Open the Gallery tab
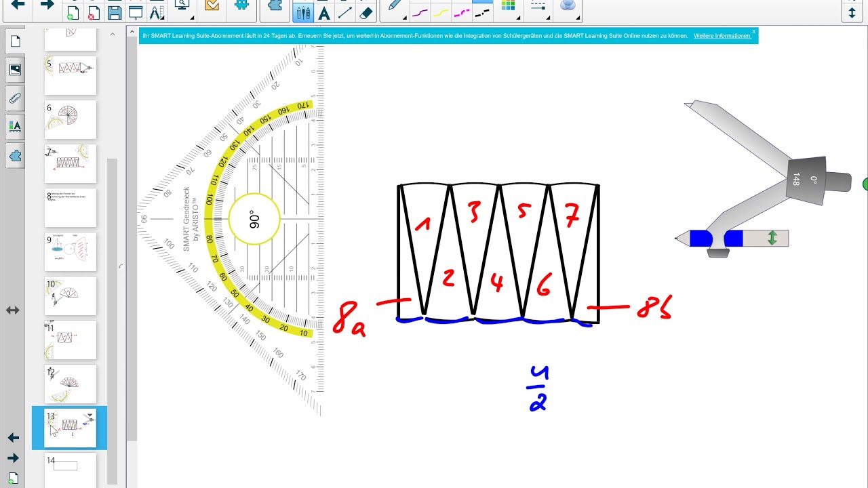 pyautogui.click(x=15, y=69)
